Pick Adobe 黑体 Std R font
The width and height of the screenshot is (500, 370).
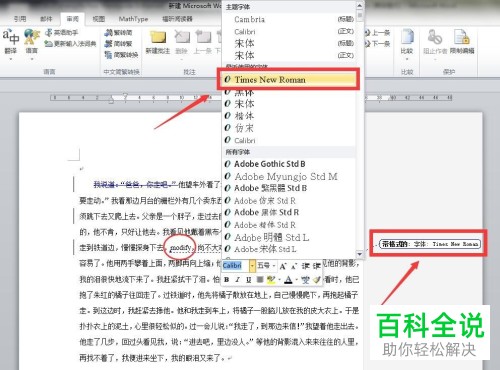[x=289, y=212]
